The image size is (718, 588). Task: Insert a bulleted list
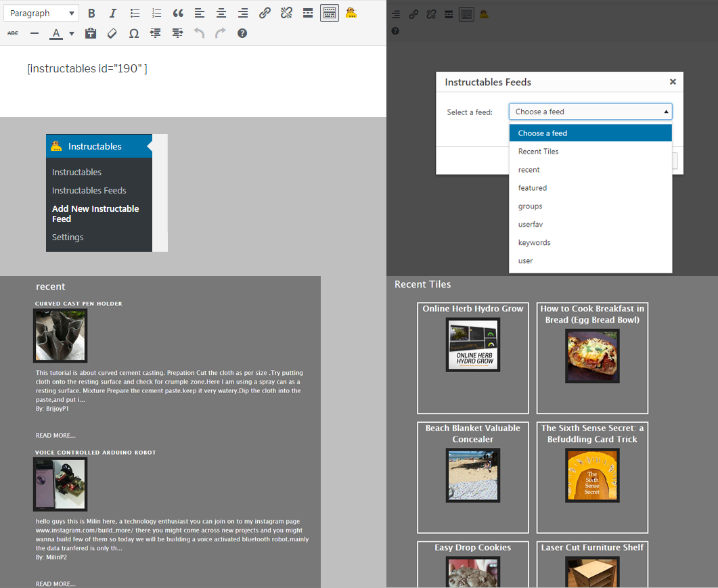point(135,14)
